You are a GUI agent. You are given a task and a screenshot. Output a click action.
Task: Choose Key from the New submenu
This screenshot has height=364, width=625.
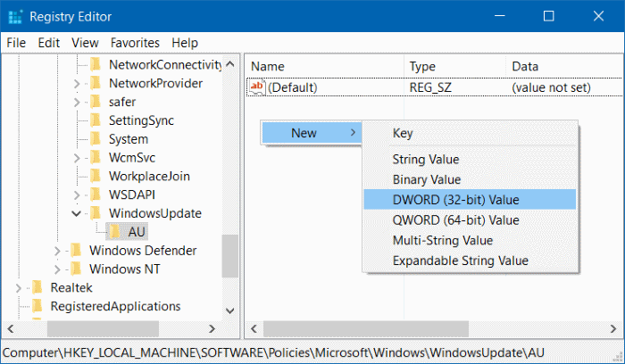pyautogui.click(x=470, y=134)
